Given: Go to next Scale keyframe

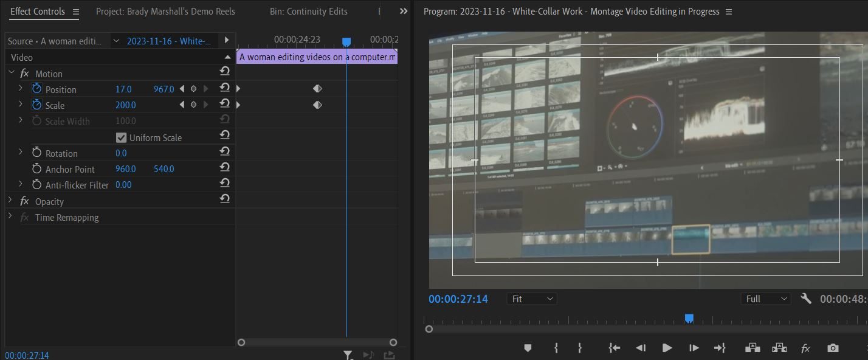Looking at the screenshot, I should pyautogui.click(x=205, y=105).
